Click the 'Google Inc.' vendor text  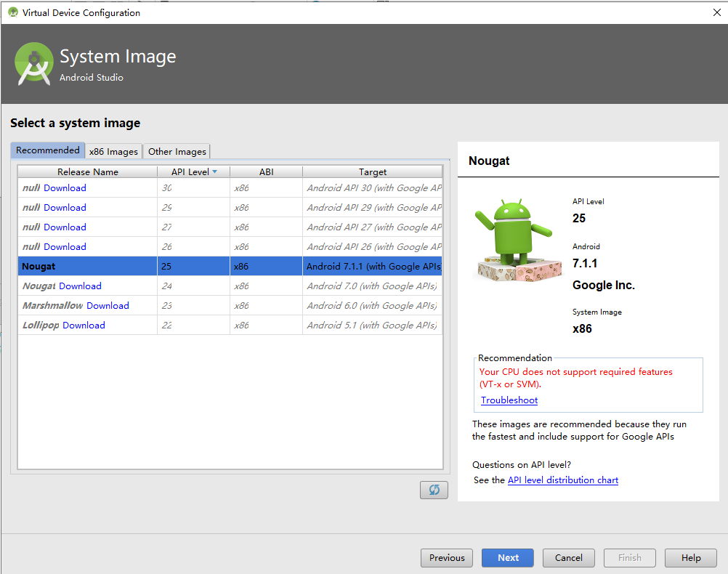coord(604,285)
